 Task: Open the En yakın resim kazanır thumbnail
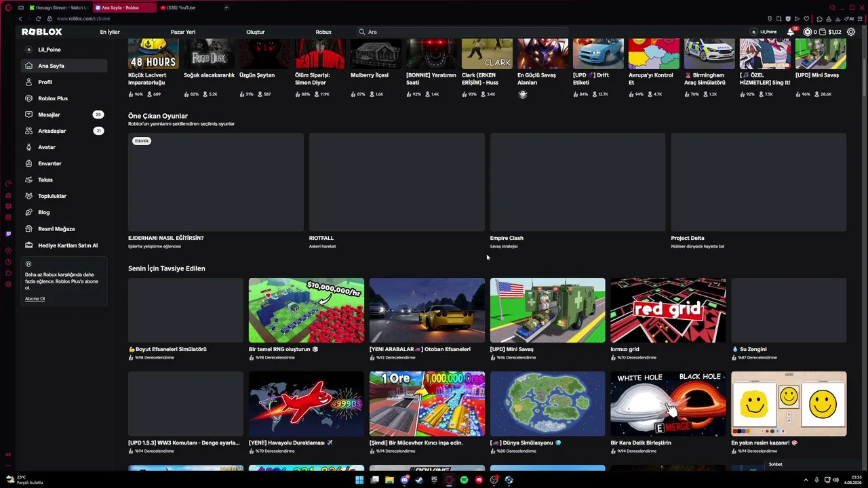tap(789, 404)
